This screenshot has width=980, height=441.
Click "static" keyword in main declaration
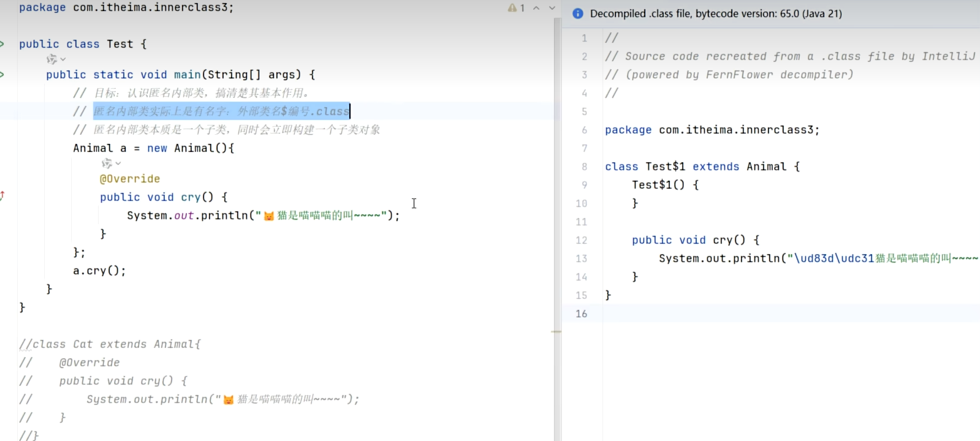(113, 75)
